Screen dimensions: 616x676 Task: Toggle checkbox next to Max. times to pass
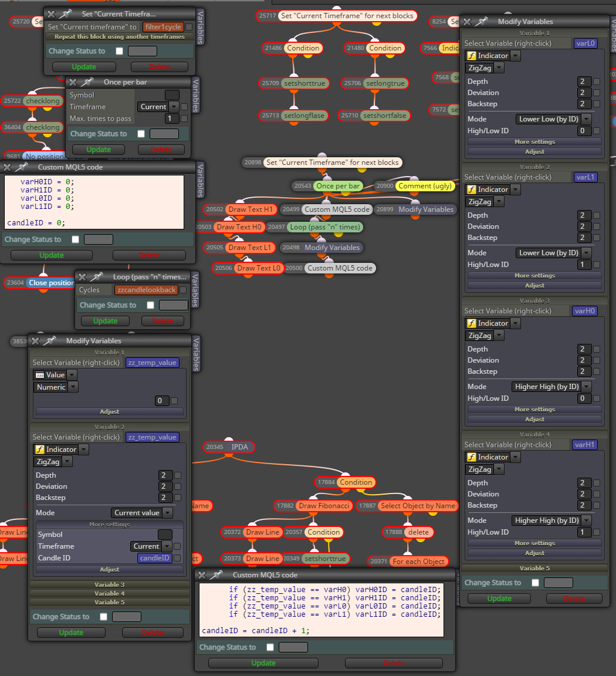(184, 118)
